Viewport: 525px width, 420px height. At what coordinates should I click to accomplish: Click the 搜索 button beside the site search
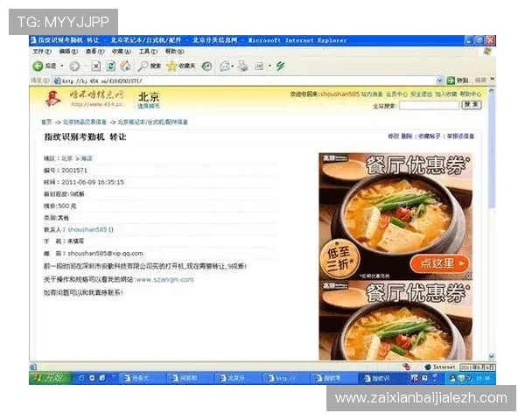click(x=472, y=105)
